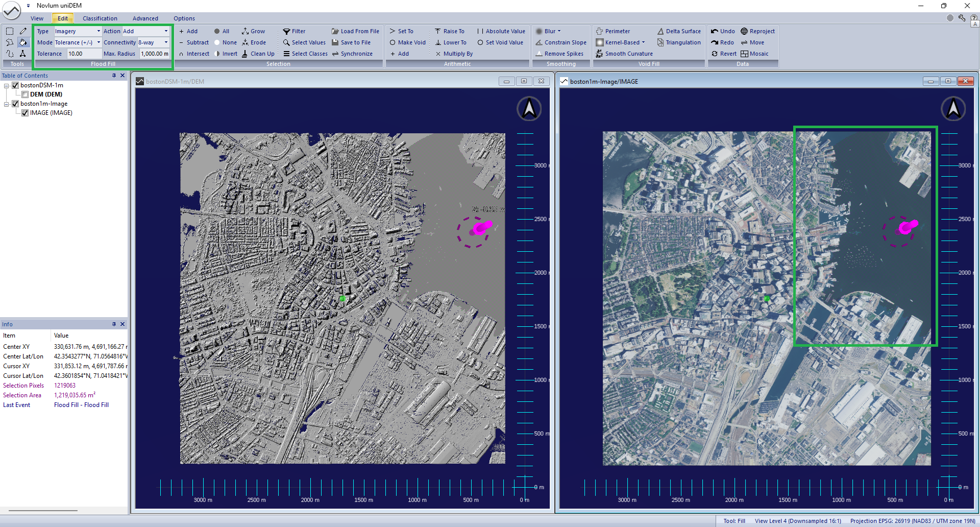Edit the Max. Radius field
This screenshot has width=980, height=527.
[x=155, y=54]
